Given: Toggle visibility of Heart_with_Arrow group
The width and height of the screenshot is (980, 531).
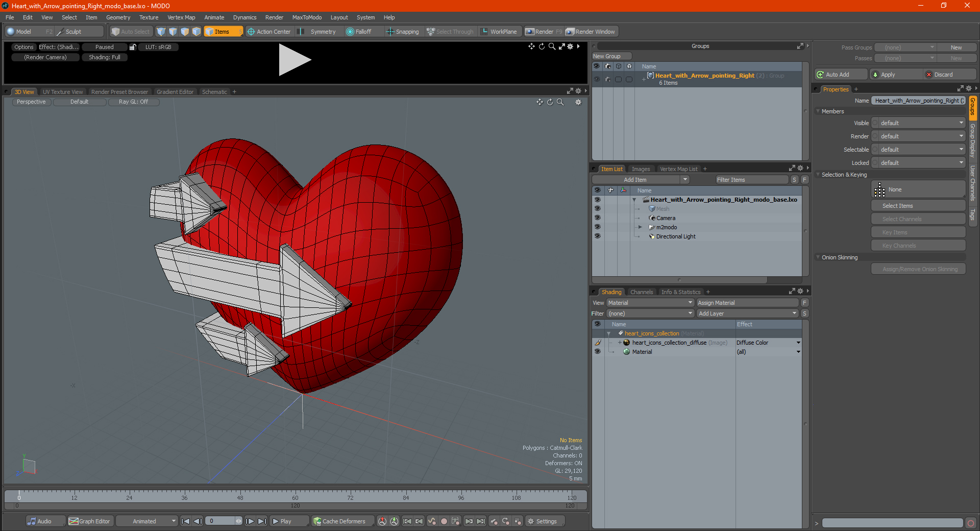Looking at the screenshot, I should (x=597, y=79).
